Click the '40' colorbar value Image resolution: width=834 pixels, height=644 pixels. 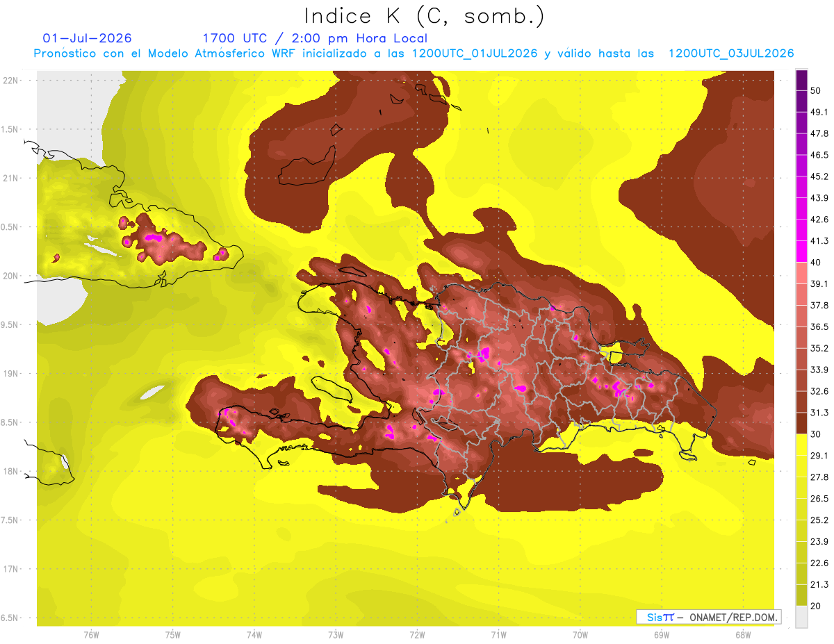[x=817, y=263]
